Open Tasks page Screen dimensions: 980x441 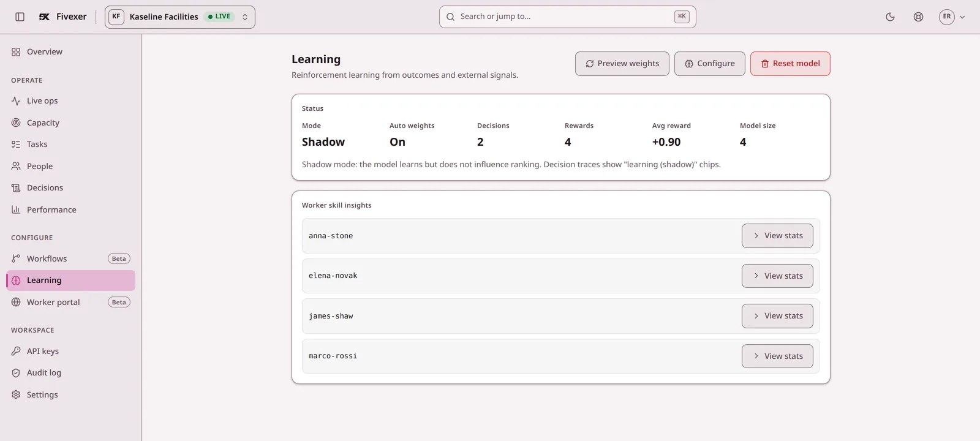(x=70, y=145)
